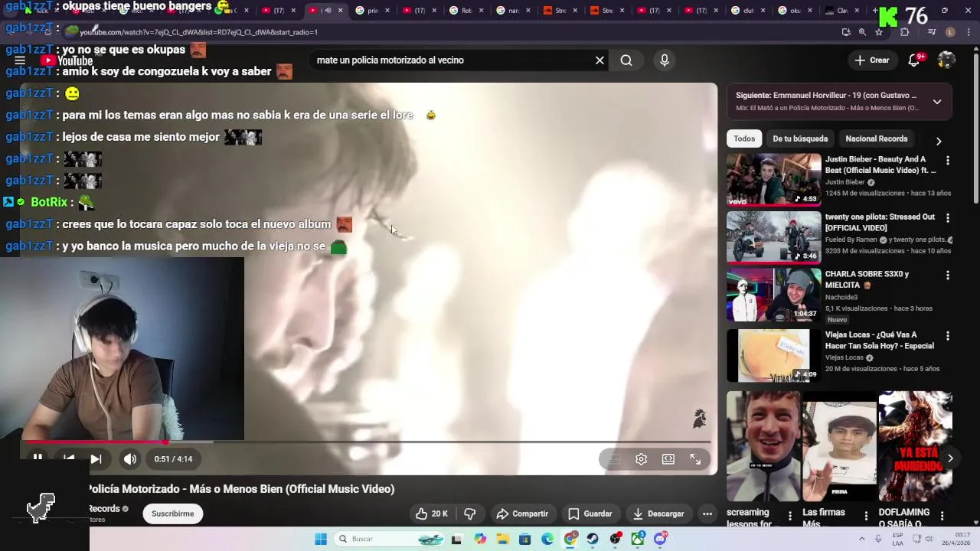Go back to the previous video
The height and width of the screenshot is (551, 980).
(x=69, y=458)
